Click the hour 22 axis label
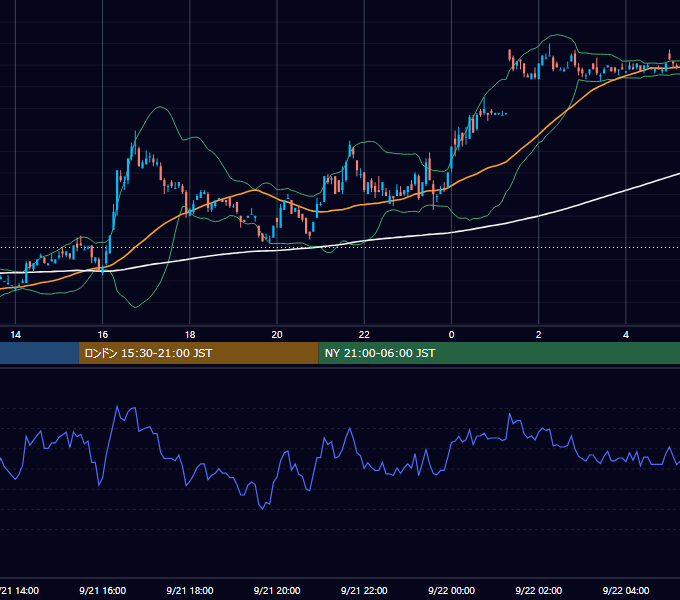 pyautogui.click(x=364, y=335)
